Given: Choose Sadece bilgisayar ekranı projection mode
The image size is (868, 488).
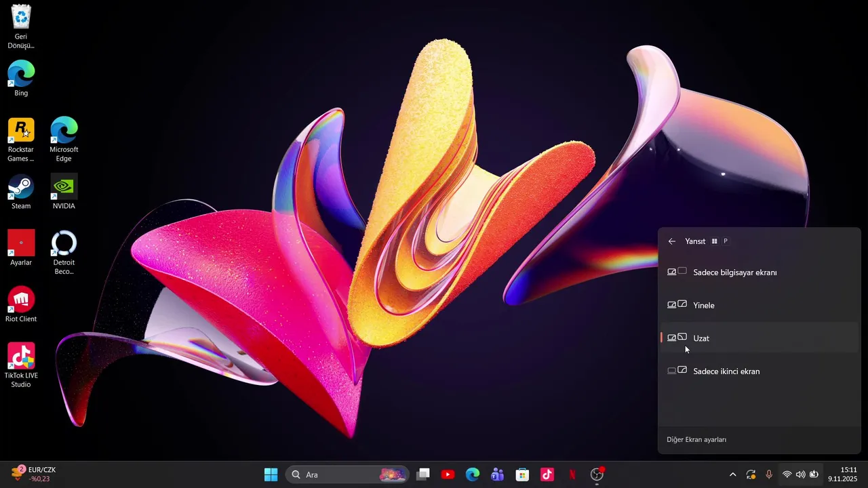Looking at the screenshot, I should pyautogui.click(x=759, y=272).
